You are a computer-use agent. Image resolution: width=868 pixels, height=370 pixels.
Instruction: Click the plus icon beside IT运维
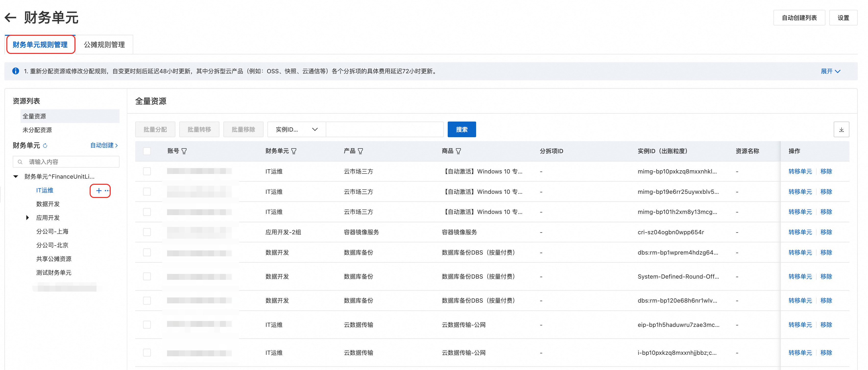click(99, 191)
